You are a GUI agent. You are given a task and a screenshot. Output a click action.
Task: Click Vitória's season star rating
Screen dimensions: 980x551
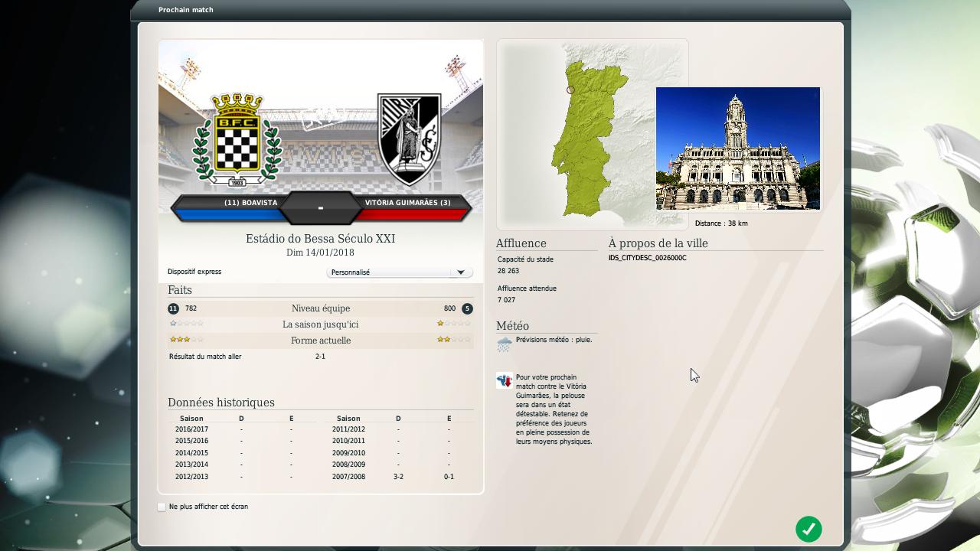[x=454, y=324]
